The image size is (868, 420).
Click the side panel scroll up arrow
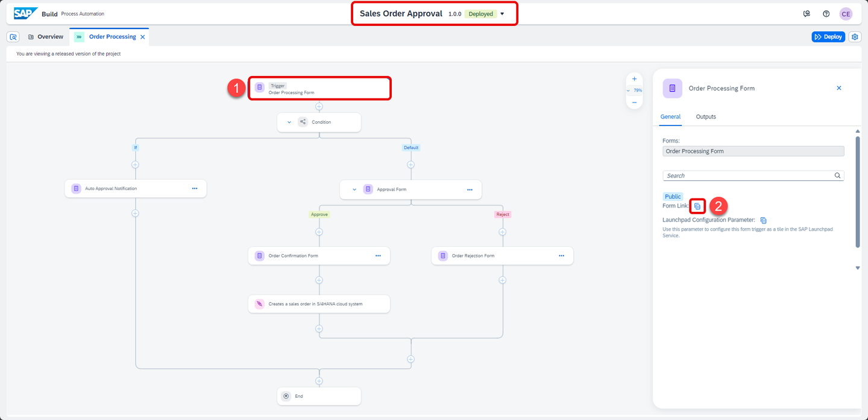pyautogui.click(x=858, y=131)
